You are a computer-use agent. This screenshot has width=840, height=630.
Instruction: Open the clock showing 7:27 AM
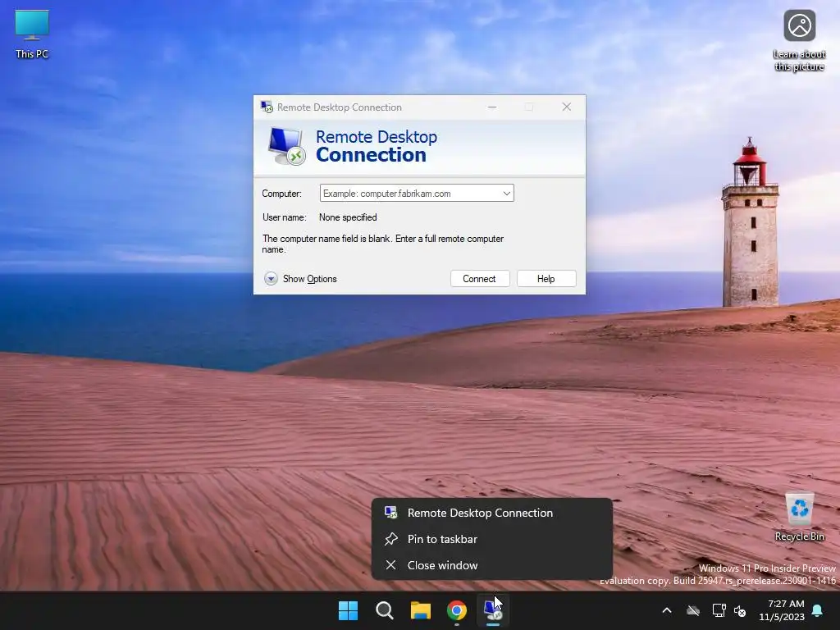pyautogui.click(x=782, y=610)
